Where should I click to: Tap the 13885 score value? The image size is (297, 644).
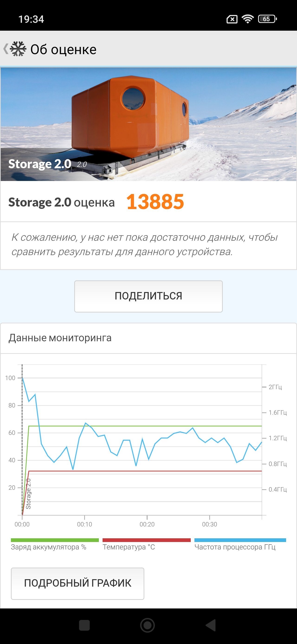click(x=155, y=202)
